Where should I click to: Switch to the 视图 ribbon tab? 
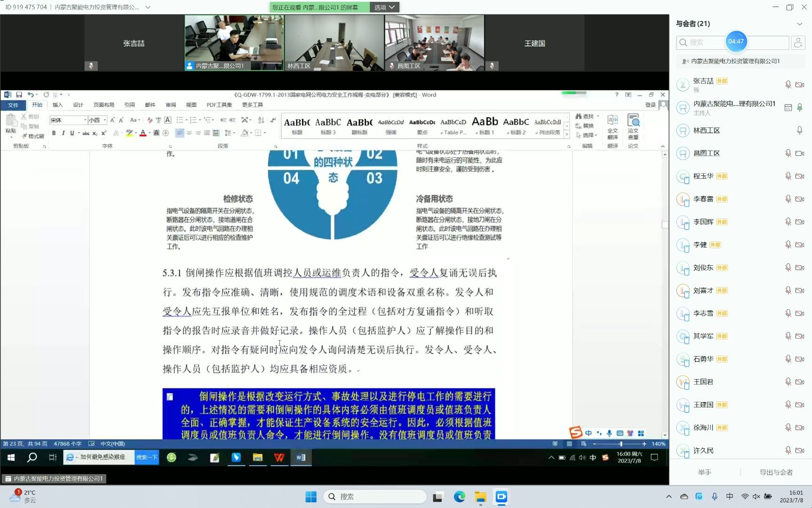(x=191, y=105)
